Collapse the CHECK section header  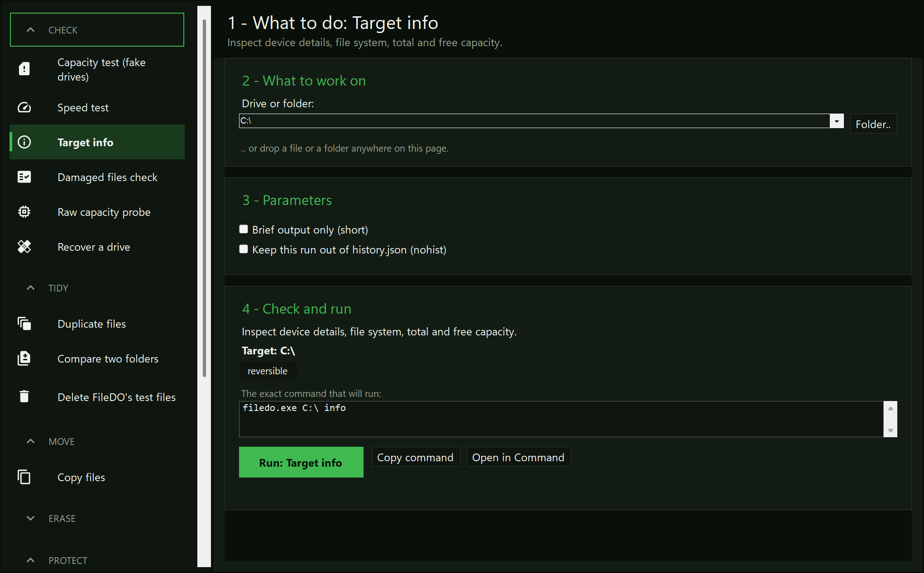97,30
